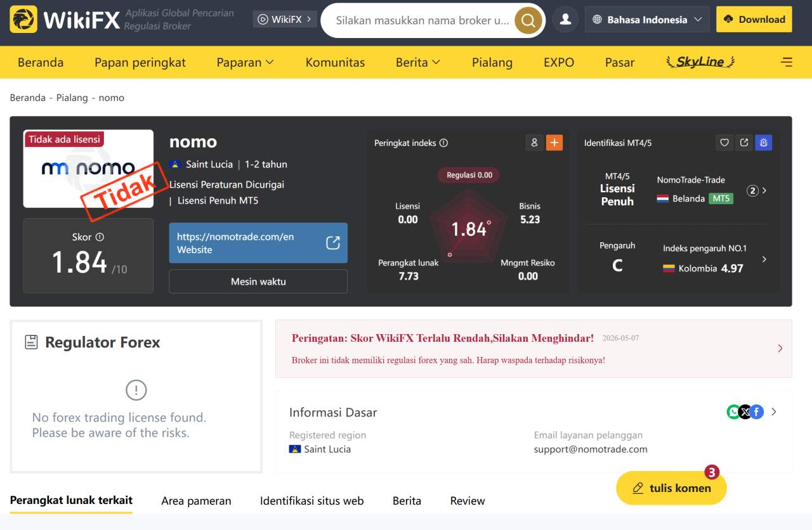Click the download cloud icon
812x530 pixels.
728,19
